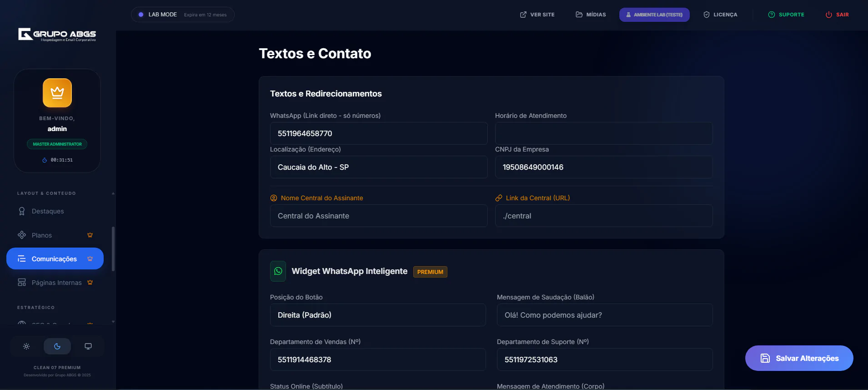The height and width of the screenshot is (390, 868).
Task: Open Destaques in the sidebar
Action: pos(48,211)
